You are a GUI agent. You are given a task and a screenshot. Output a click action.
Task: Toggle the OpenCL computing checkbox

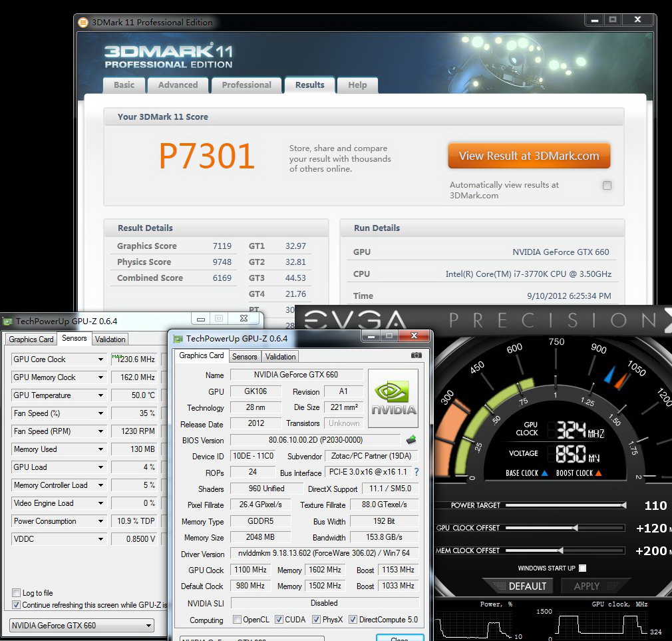tap(237, 619)
